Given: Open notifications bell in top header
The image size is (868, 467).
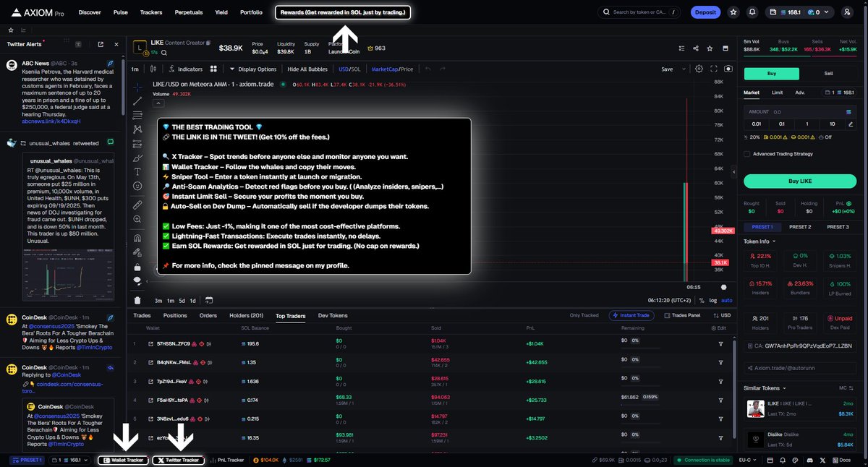Looking at the screenshot, I should [x=752, y=12].
